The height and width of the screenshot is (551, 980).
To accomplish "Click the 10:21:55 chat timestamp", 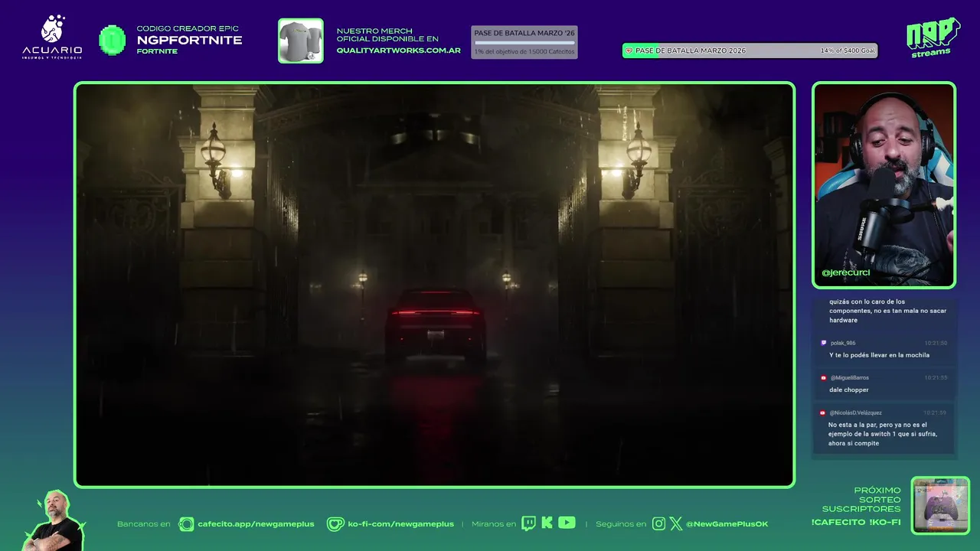I will 936,377.
